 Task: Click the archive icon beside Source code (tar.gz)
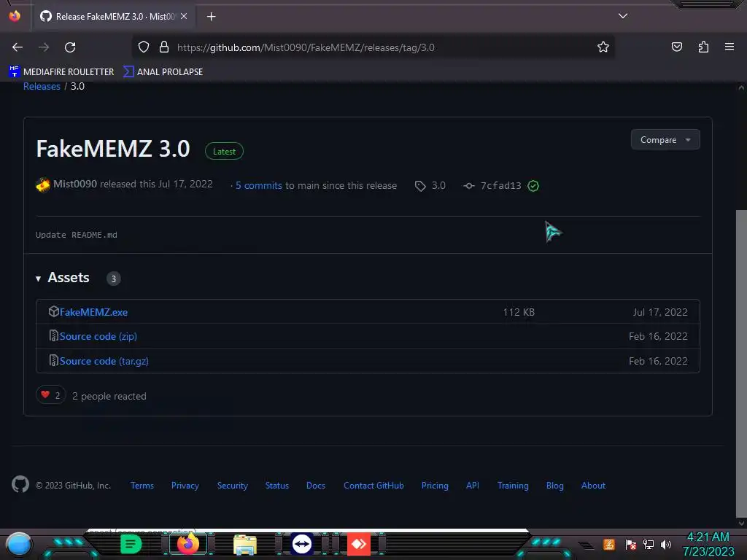(54, 360)
